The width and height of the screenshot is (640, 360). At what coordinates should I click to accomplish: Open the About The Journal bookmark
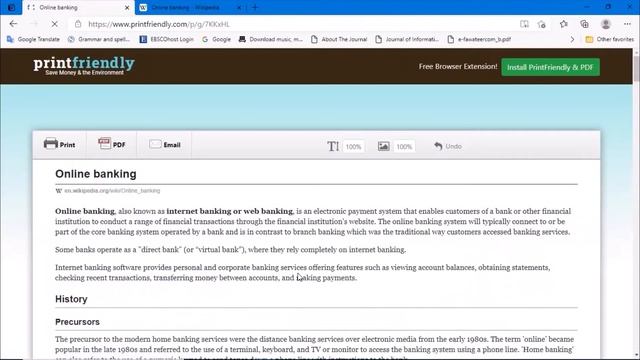click(x=339, y=39)
